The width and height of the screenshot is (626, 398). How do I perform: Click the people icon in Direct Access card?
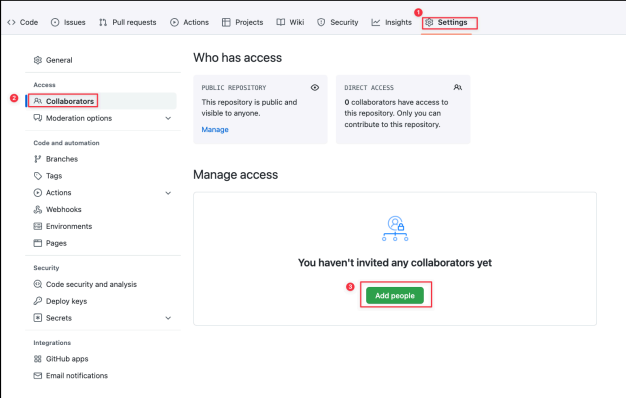pos(458,87)
